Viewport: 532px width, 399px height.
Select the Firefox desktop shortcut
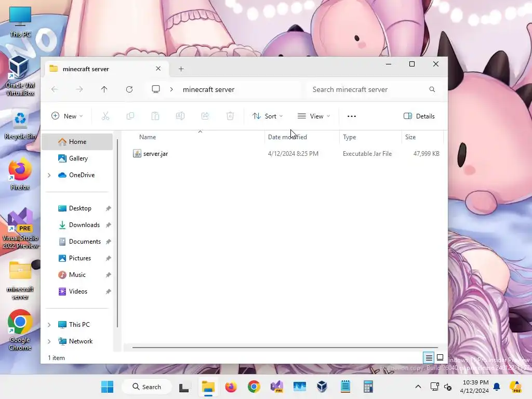pyautogui.click(x=20, y=174)
